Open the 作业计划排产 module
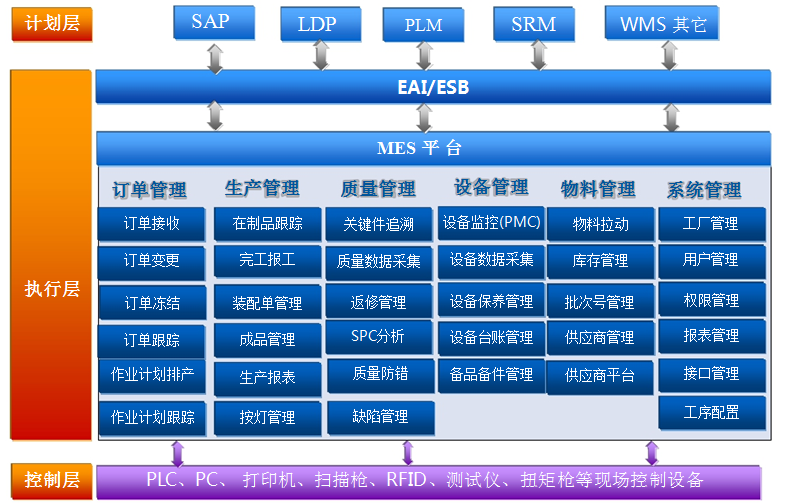 click(152, 376)
